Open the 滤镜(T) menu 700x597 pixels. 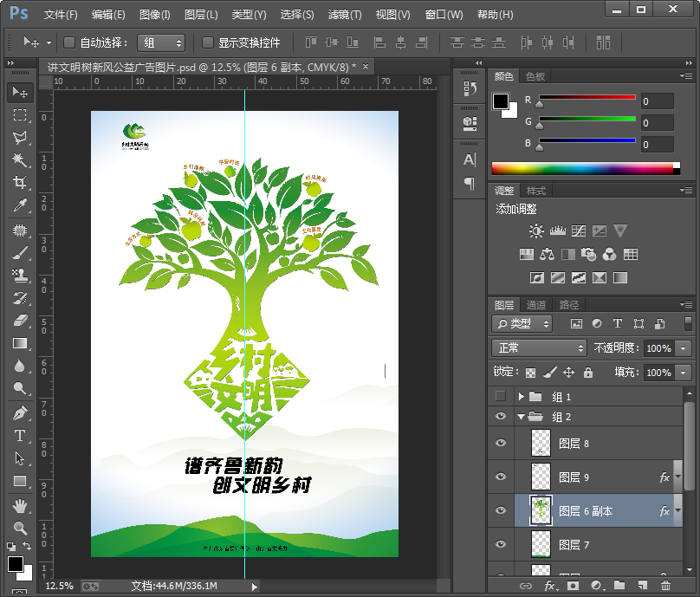point(345,15)
